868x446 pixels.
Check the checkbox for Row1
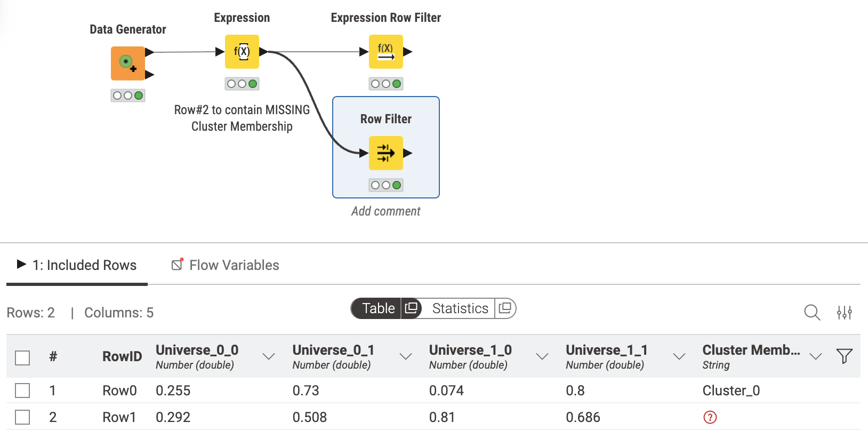[x=22, y=417]
